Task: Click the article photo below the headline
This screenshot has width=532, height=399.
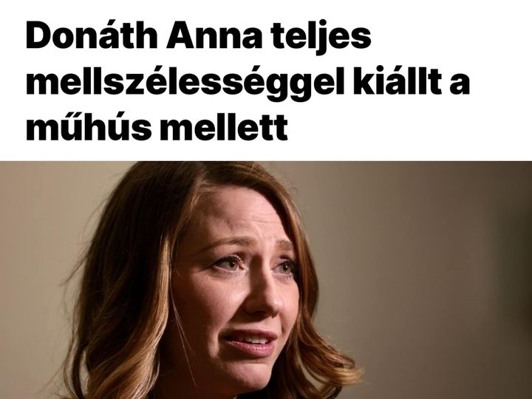Action: [x=266, y=280]
